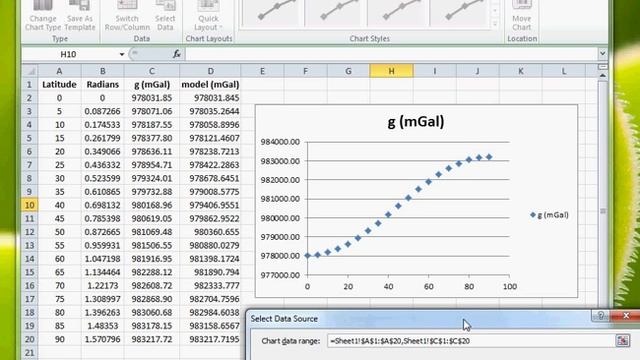Click cell containing 978031.85
The height and width of the screenshot is (360, 640).
151,98
